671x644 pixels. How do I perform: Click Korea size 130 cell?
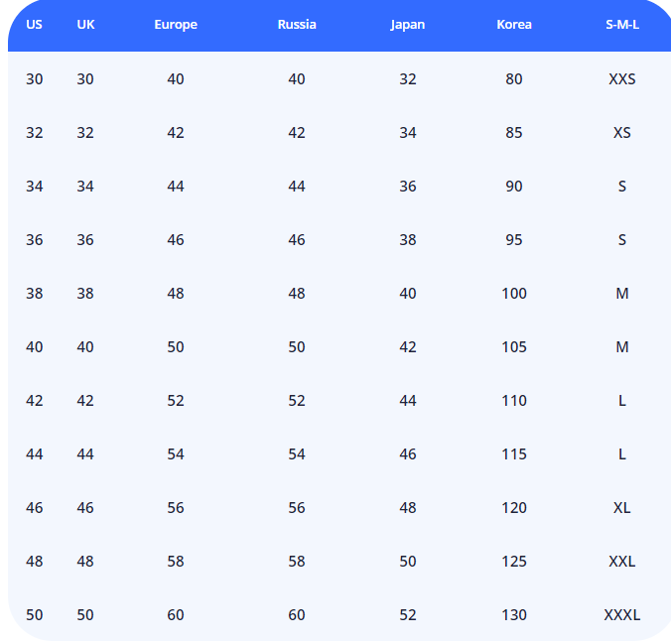[x=514, y=615]
